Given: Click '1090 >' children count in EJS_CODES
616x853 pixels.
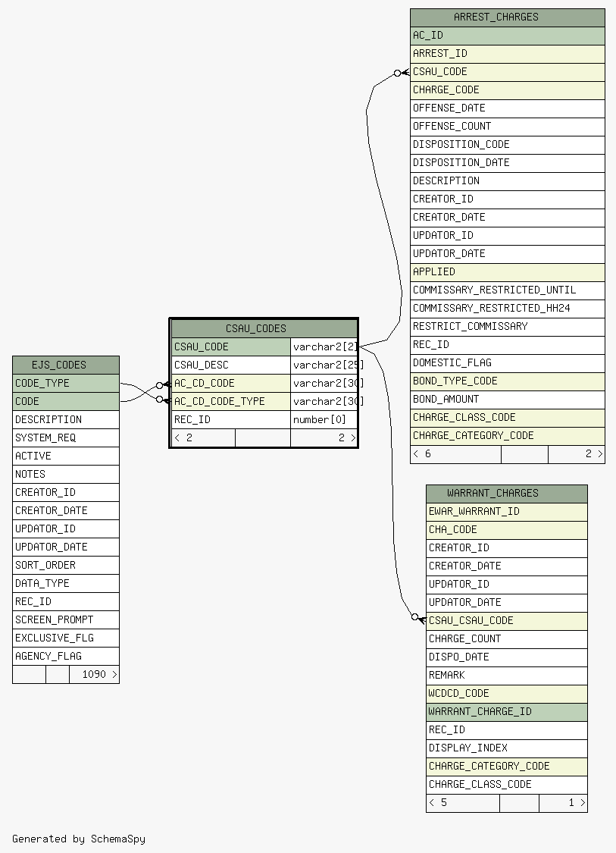Looking at the screenshot, I should pos(94,675).
